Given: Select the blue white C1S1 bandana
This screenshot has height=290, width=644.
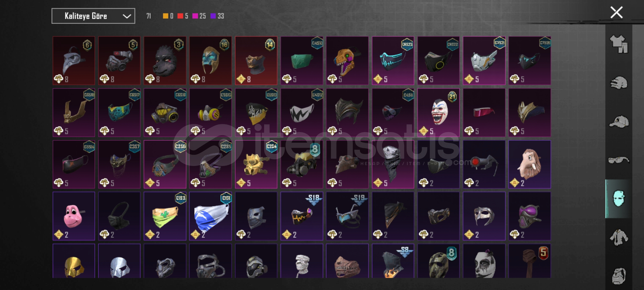Looking at the screenshot, I should 210,216.
